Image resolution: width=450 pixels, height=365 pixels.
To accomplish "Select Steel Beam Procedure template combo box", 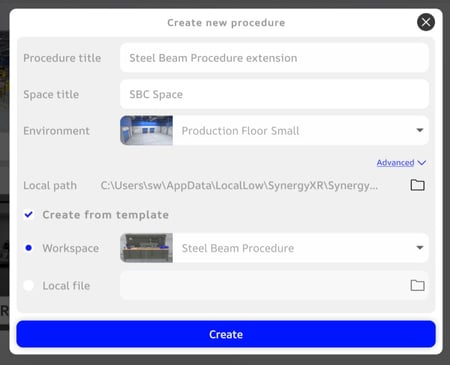I will 274,248.
